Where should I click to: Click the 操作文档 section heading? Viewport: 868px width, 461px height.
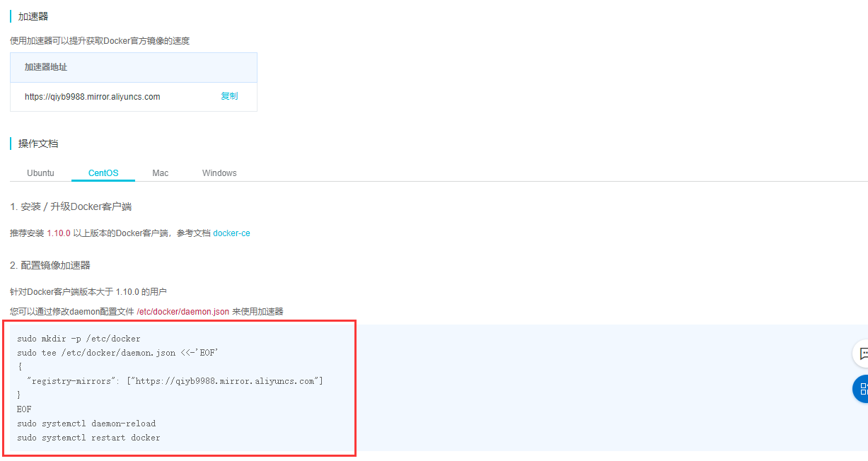(x=38, y=144)
